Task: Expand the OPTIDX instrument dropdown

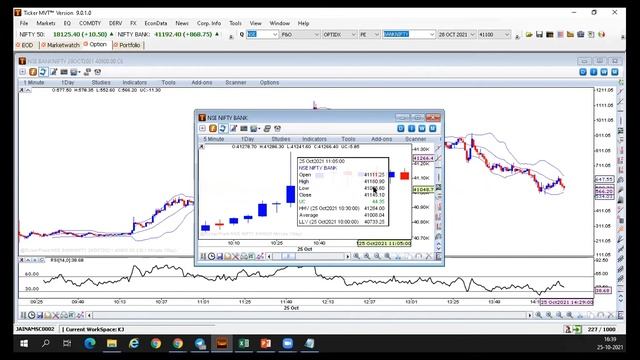Action: point(353,35)
